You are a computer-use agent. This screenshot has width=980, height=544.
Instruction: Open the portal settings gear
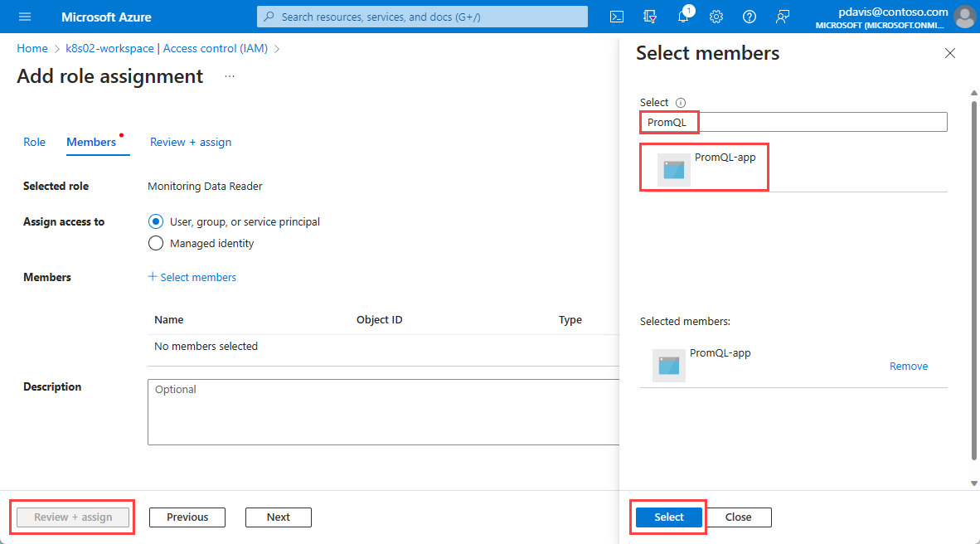click(x=716, y=17)
